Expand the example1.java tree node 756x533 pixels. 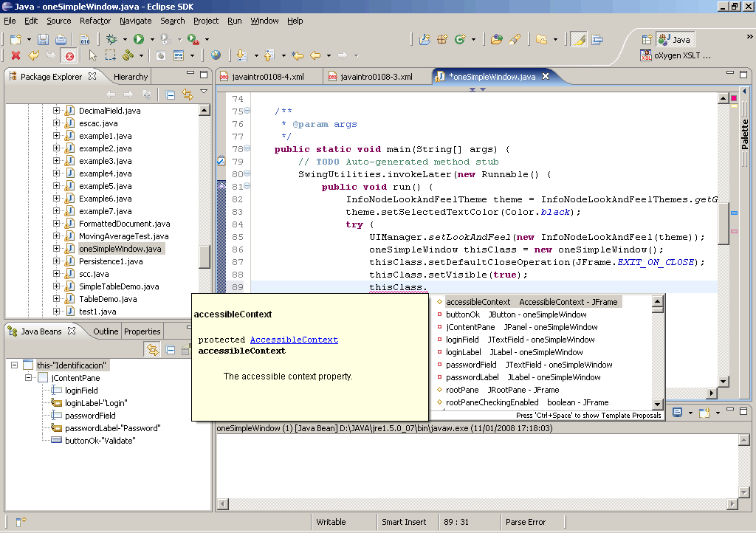[58, 136]
